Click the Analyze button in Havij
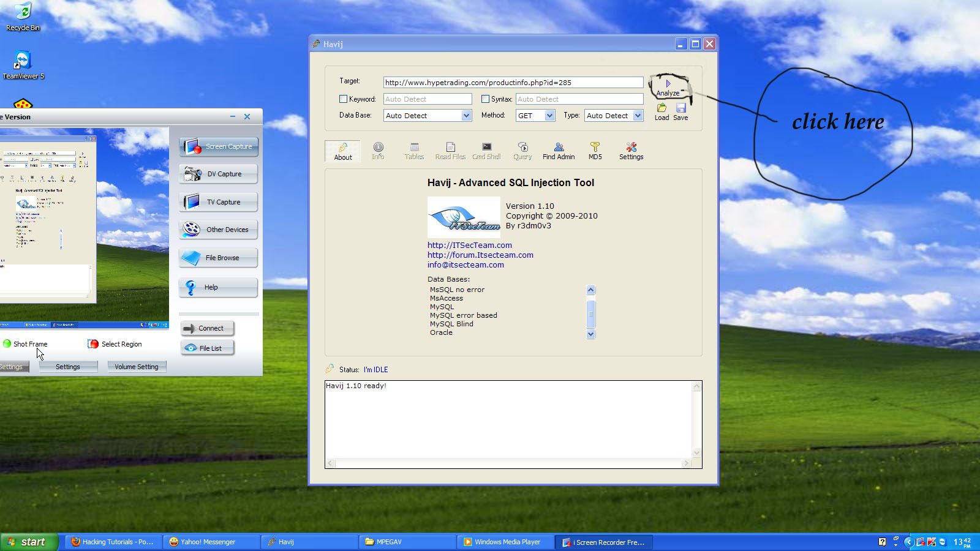Image resolution: width=980 pixels, height=551 pixels. 668,88
